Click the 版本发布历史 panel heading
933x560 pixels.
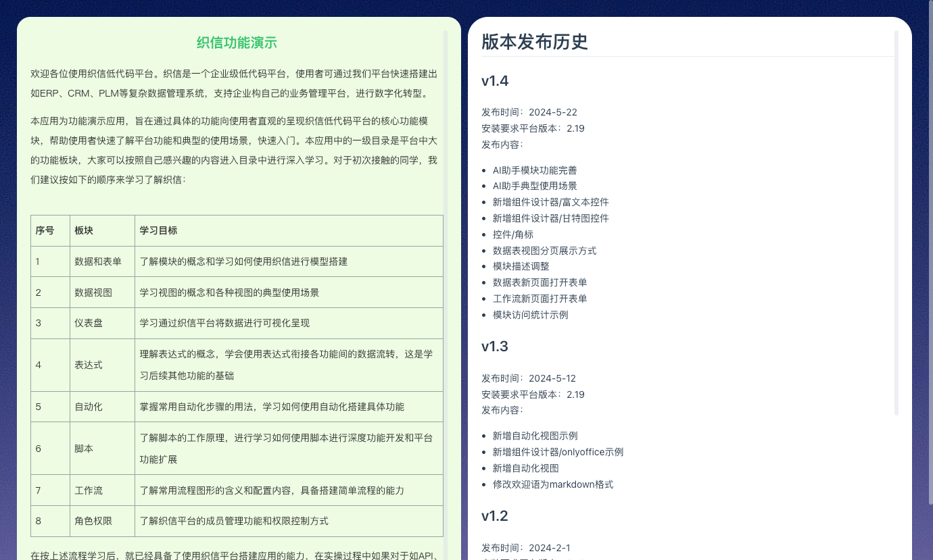point(534,42)
